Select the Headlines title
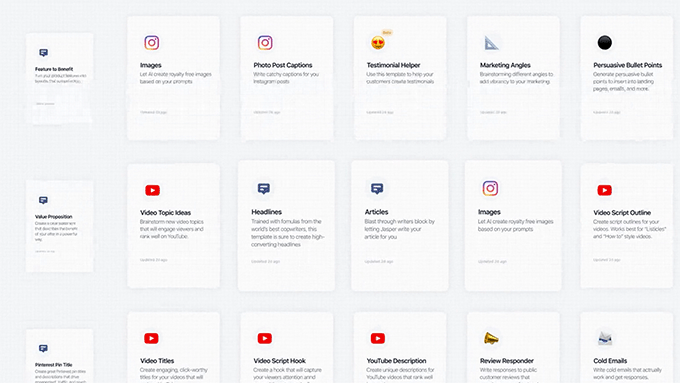 coord(267,212)
